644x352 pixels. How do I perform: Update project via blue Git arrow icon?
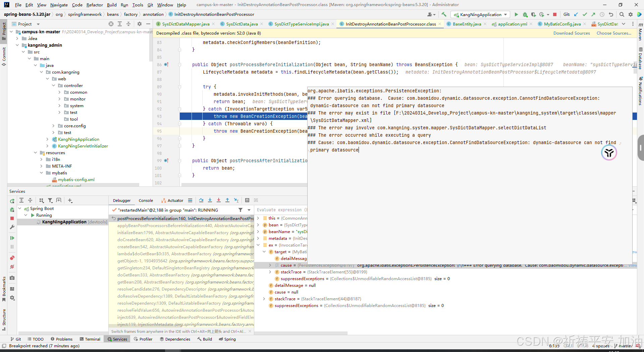[576, 14]
